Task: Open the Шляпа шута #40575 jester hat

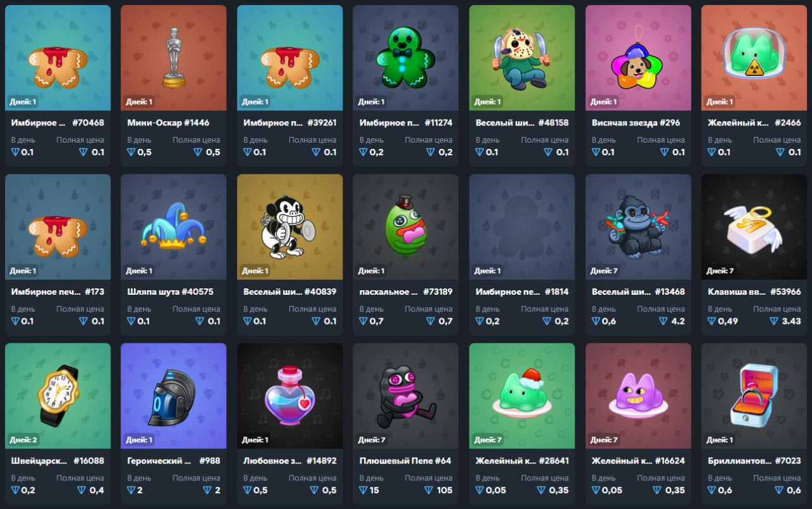Action: click(x=173, y=254)
